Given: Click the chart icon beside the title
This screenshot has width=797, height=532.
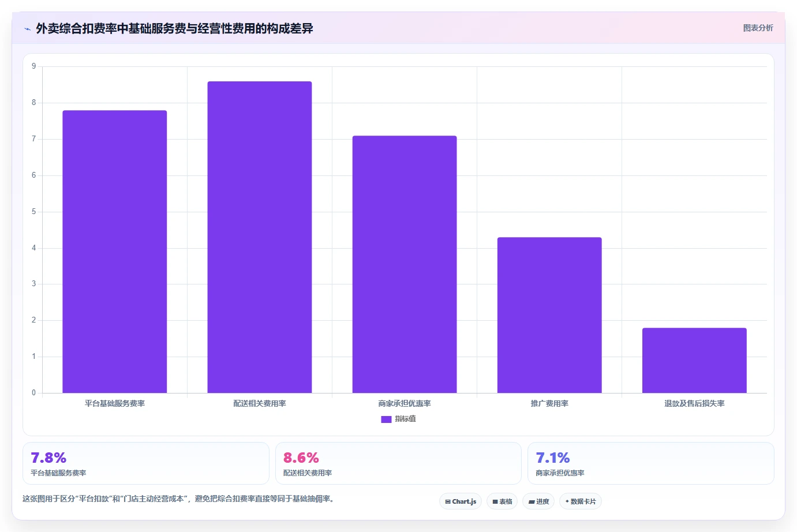Looking at the screenshot, I should point(27,29).
